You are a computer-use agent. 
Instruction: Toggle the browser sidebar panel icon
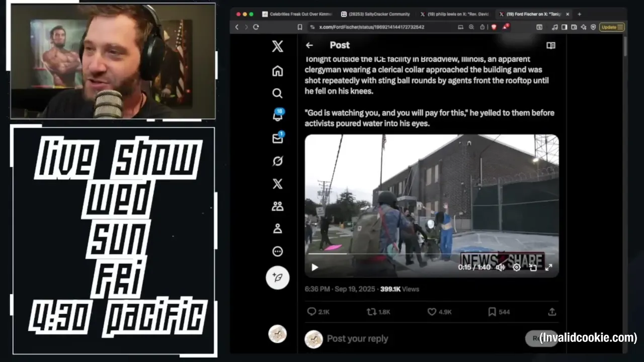(x=564, y=27)
